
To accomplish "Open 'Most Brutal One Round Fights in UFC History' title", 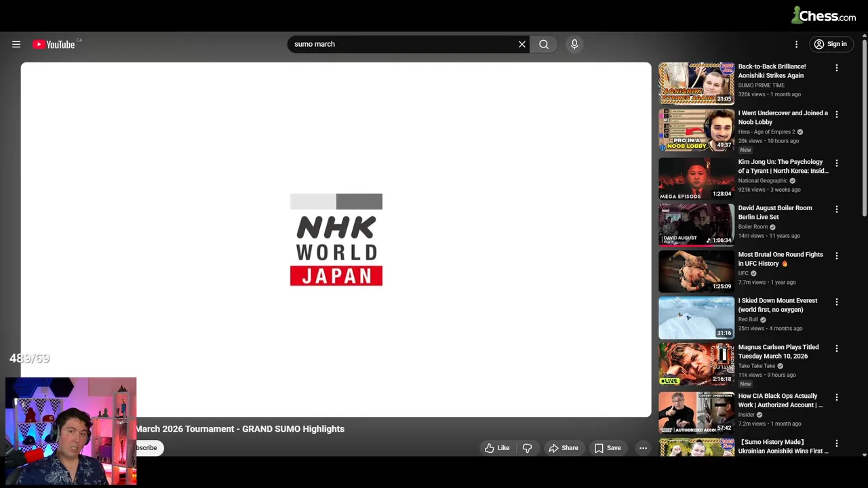I will (781, 259).
